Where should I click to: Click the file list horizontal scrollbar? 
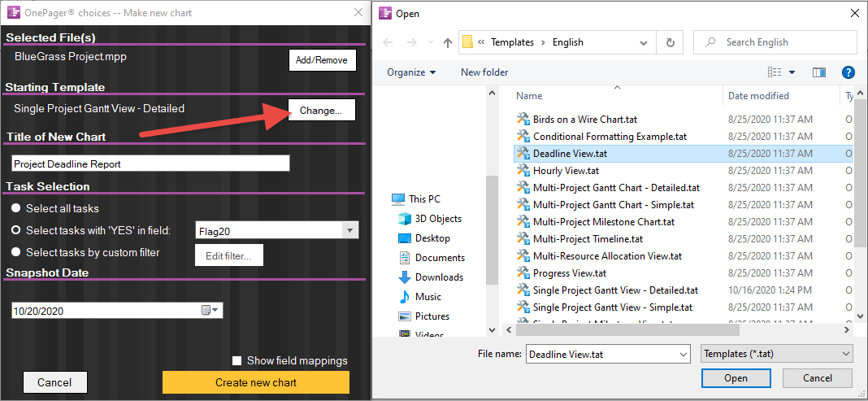[627, 329]
